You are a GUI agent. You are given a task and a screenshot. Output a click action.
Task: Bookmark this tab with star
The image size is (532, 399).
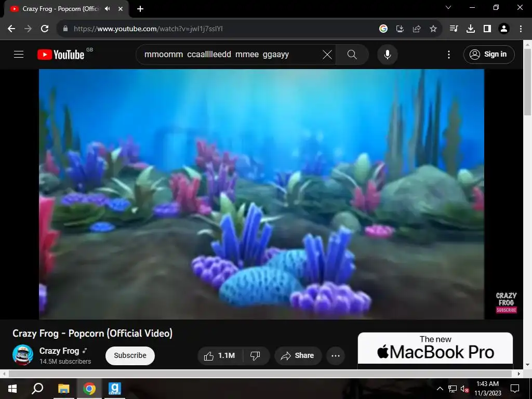tap(433, 29)
